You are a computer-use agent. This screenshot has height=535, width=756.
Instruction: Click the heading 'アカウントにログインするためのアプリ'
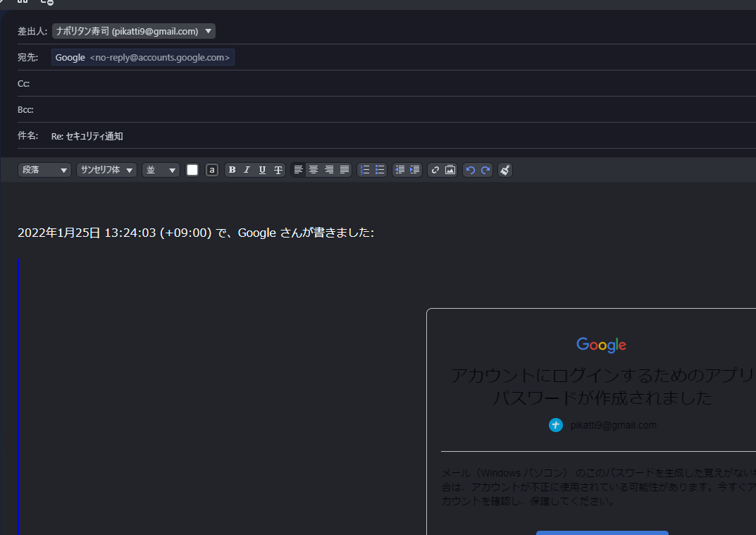602,375
